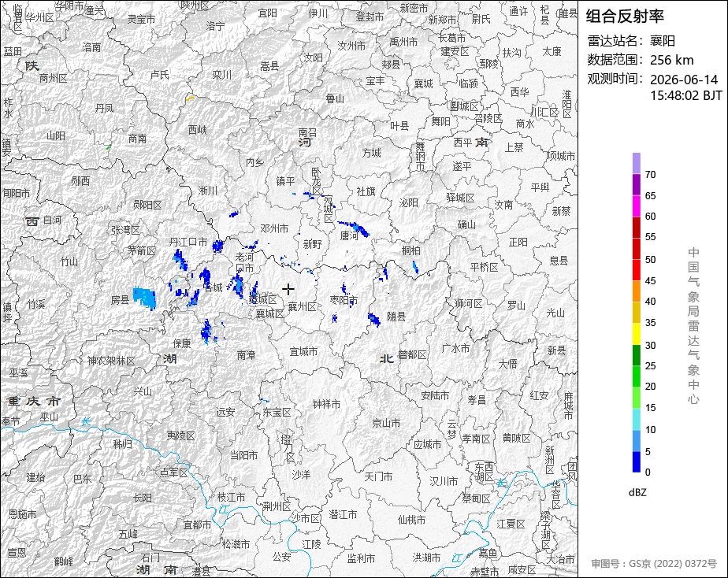Viewport: 728px width, 578px height.
Task: Click the 宜城市 map label
Action: point(303,352)
